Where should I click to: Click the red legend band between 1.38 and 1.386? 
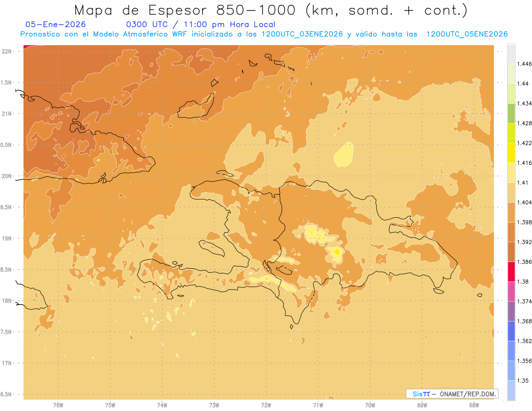pyautogui.click(x=511, y=272)
